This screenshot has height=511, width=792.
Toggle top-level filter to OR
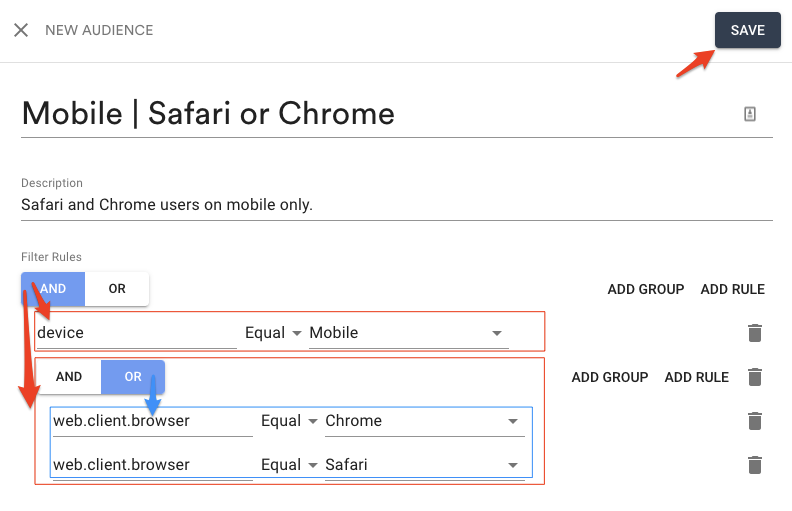(x=117, y=289)
